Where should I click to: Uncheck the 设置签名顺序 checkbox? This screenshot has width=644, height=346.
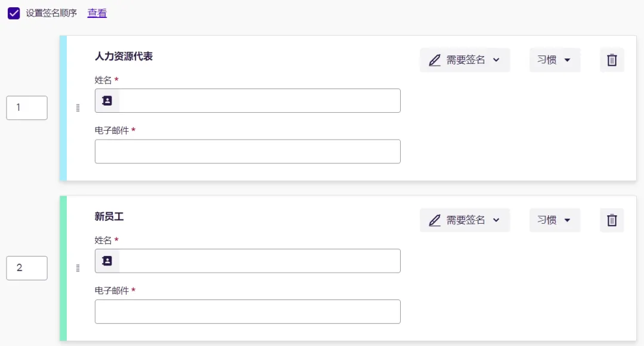pos(14,13)
